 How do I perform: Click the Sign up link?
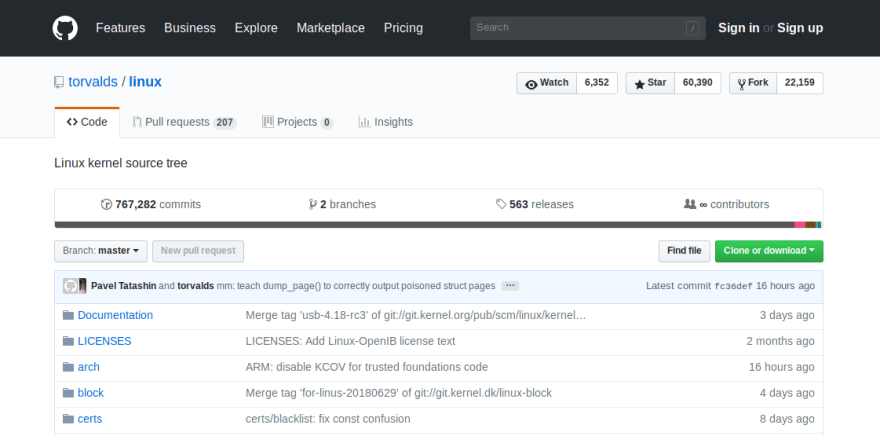tap(800, 28)
